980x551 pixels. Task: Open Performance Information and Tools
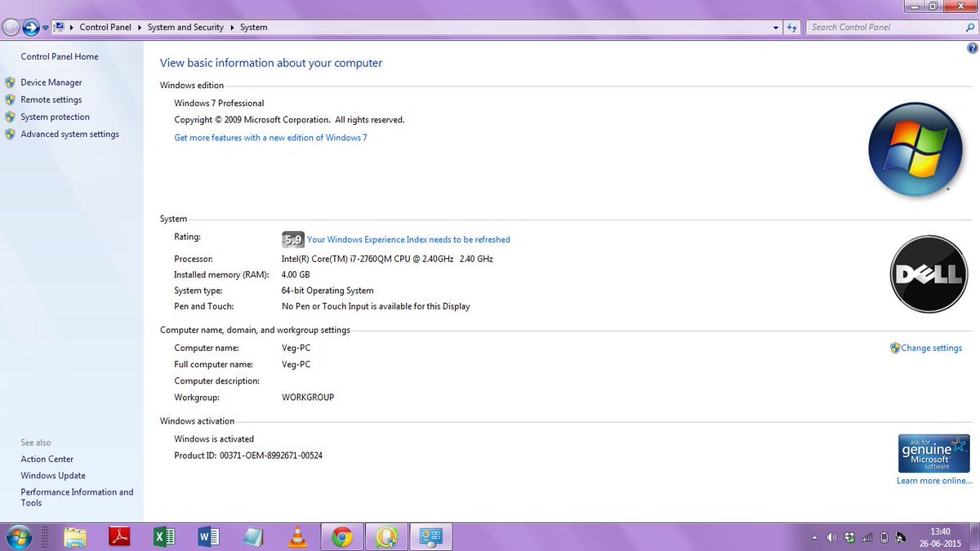point(77,497)
